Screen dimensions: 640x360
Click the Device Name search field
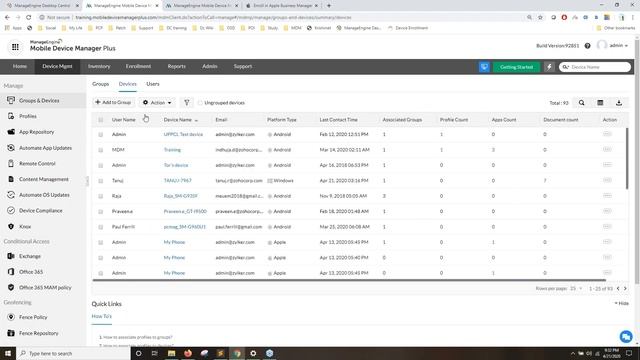point(595,67)
